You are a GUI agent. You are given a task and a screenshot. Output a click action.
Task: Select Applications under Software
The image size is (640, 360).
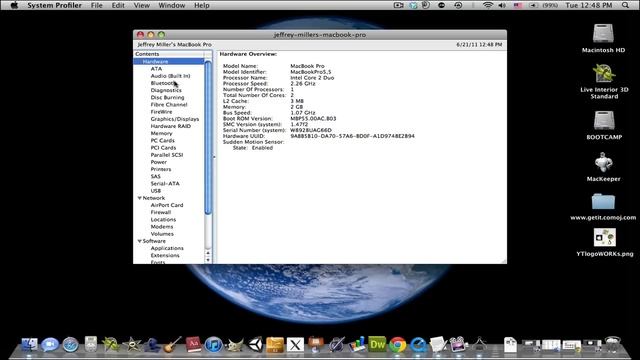pyautogui.click(x=167, y=248)
